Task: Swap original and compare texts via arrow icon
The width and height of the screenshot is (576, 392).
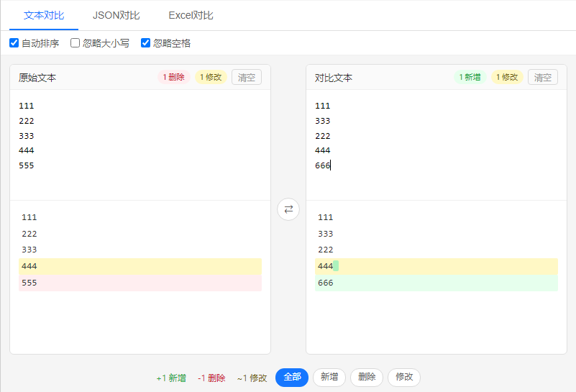Action: (x=288, y=209)
